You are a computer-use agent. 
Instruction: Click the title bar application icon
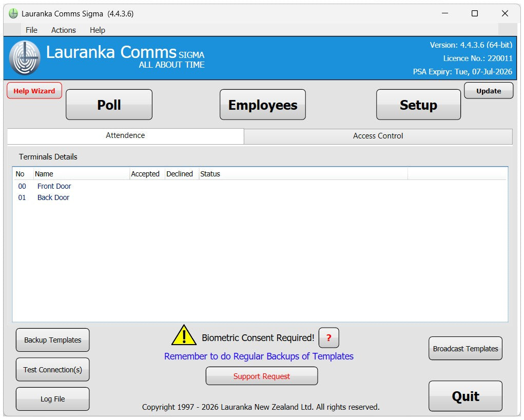click(x=13, y=14)
